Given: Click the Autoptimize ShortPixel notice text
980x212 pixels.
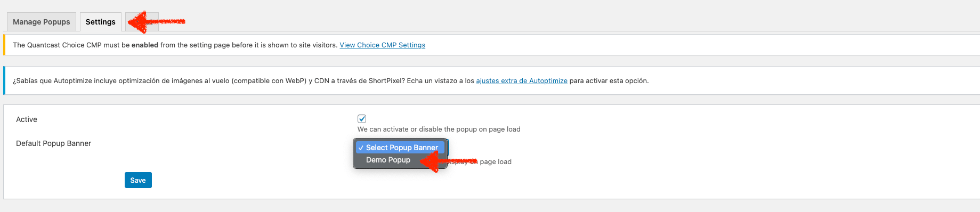Looking at the screenshot, I should (x=330, y=81).
